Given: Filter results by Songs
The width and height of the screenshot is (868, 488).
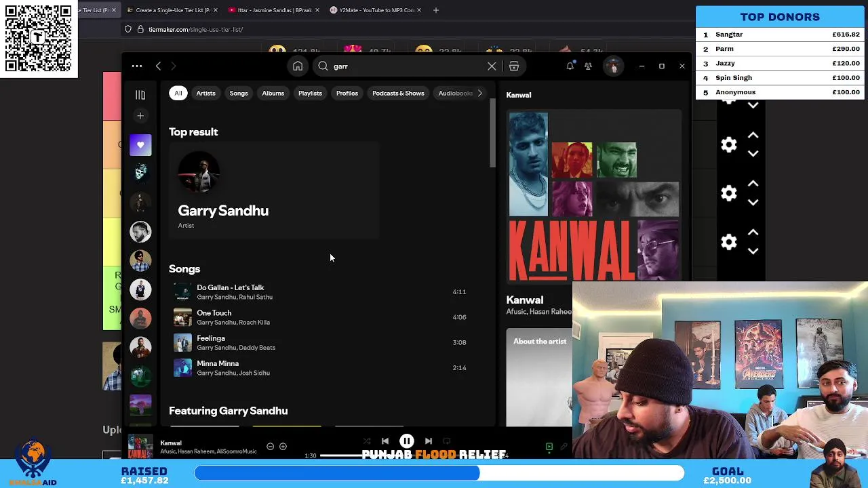Looking at the screenshot, I should pyautogui.click(x=239, y=94).
